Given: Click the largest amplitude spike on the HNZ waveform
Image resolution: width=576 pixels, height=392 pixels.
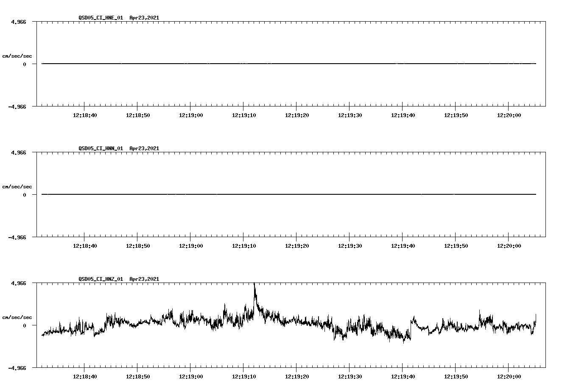Looking at the screenshot, I should [x=254, y=288].
